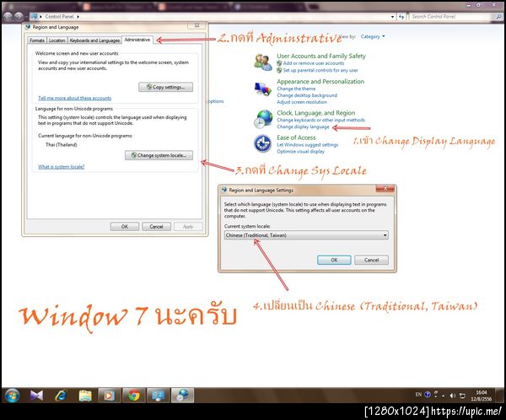Click Change display language link

[x=303, y=127]
